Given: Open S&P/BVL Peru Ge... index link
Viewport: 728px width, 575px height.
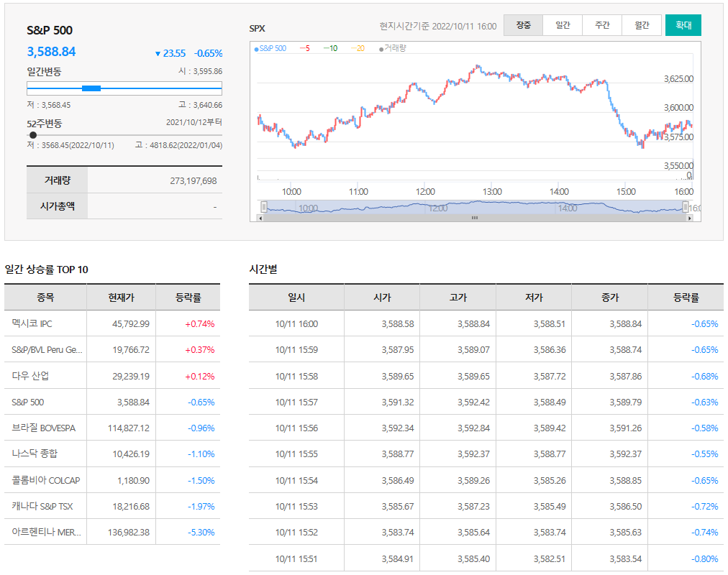Looking at the screenshot, I should 47,349.
